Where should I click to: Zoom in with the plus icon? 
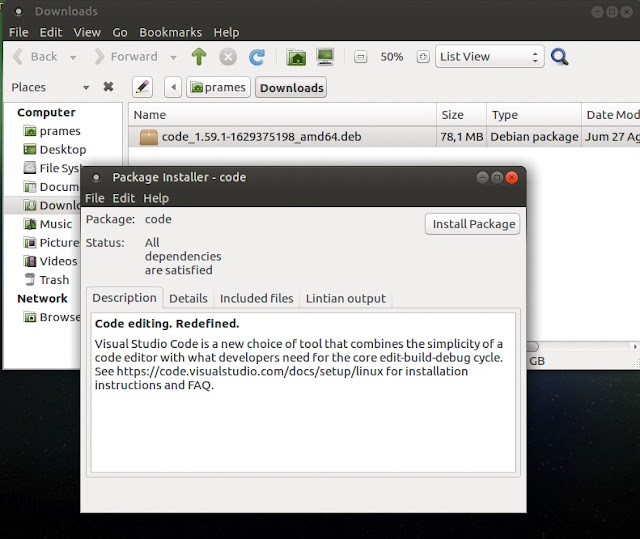[423, 57]
